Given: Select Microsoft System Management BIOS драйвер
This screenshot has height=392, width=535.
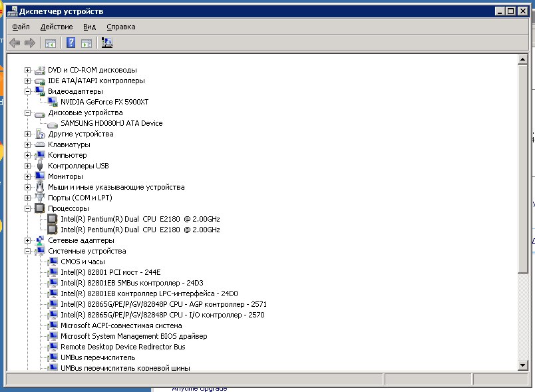Looking at the screenshot, I should coord(134,336).
